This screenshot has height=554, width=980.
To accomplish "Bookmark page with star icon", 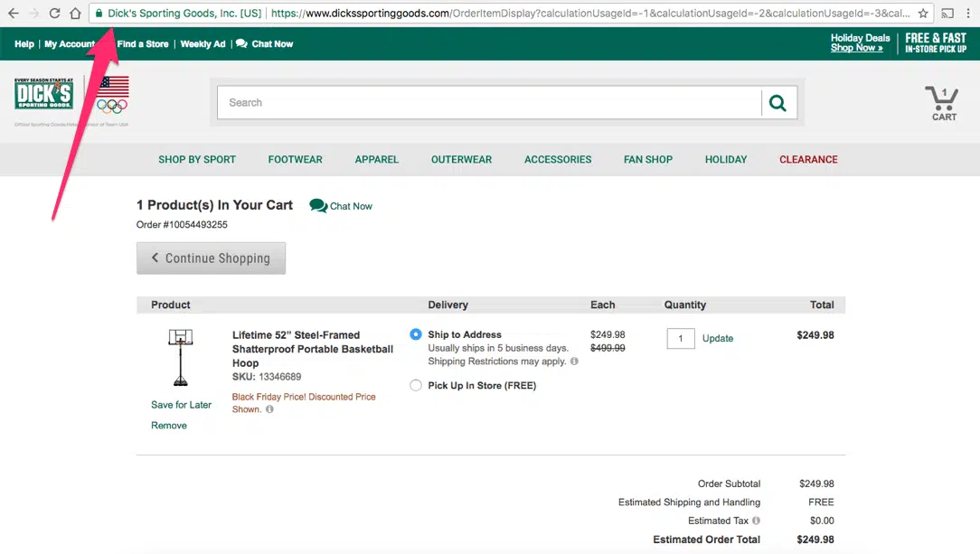I will 923,14.
